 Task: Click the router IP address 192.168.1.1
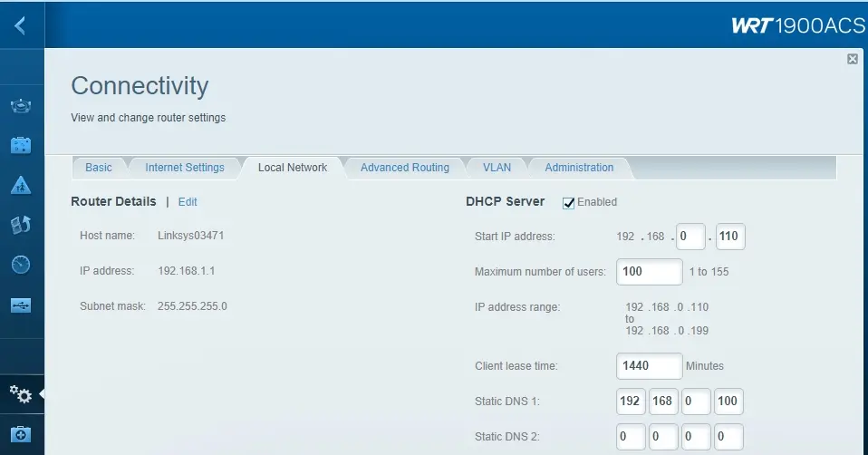click(x=186, y=271)
